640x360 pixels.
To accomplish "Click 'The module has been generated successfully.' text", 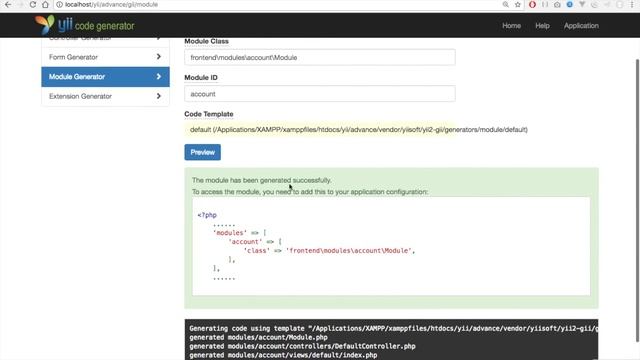I will [x=262, y=180].
